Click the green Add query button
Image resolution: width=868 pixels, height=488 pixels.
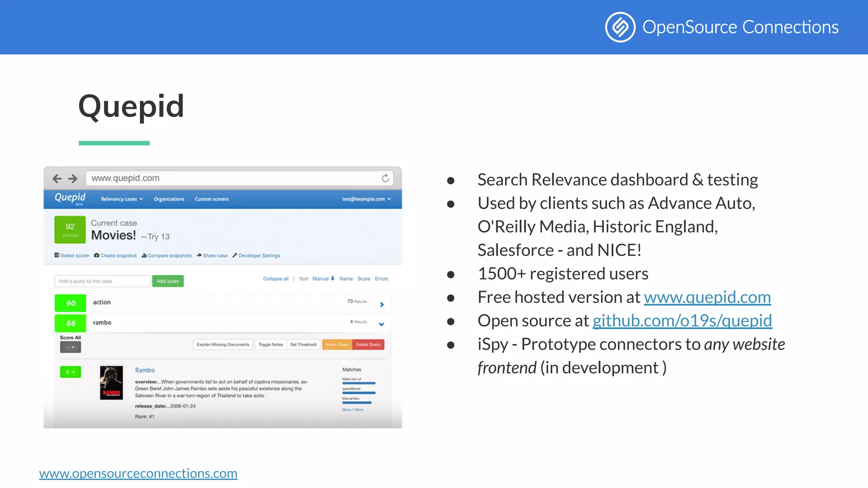(168, 281)
